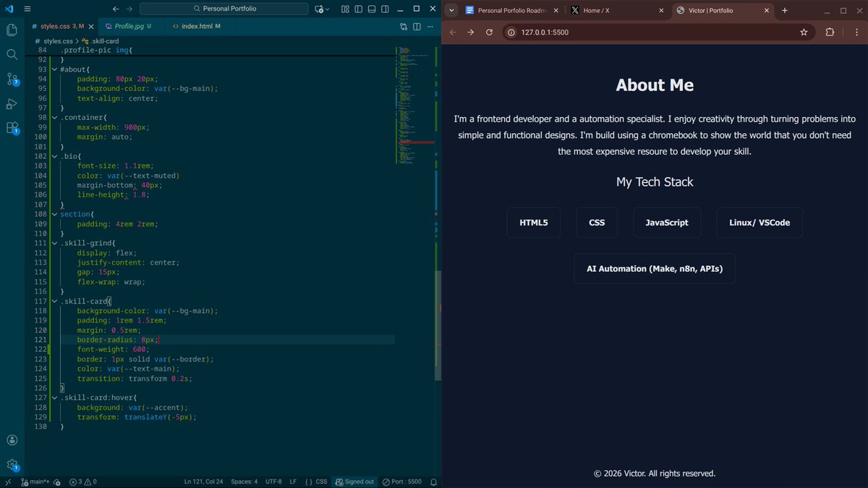Collapse the .container rule fold arrow
Screen dimensions: 868x488
pyautogui.click(x=54, y=117)
